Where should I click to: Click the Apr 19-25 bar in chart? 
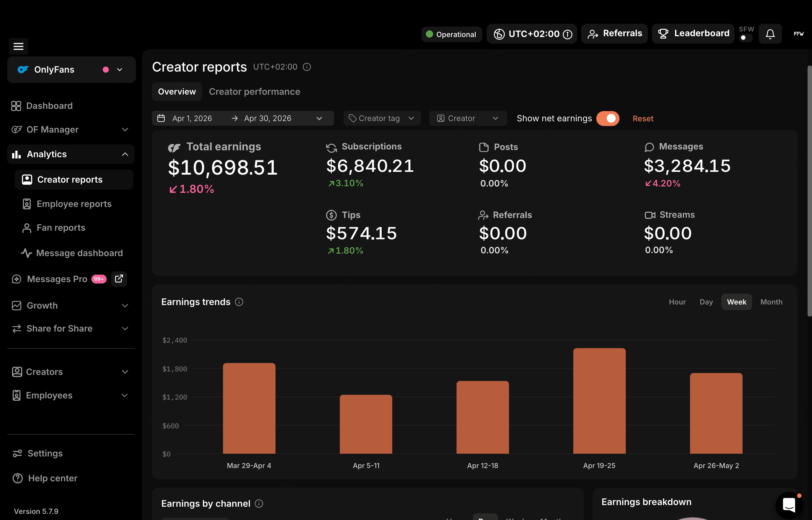tap(599, 401)
